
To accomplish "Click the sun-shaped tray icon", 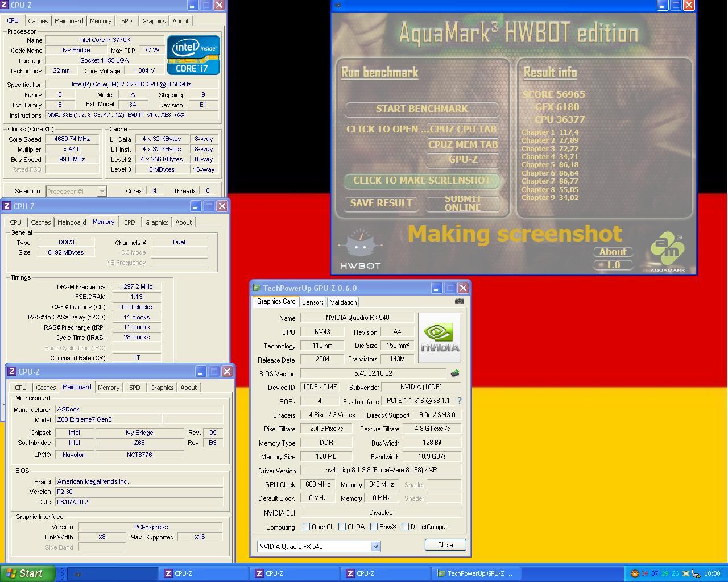I will [635, 573].
